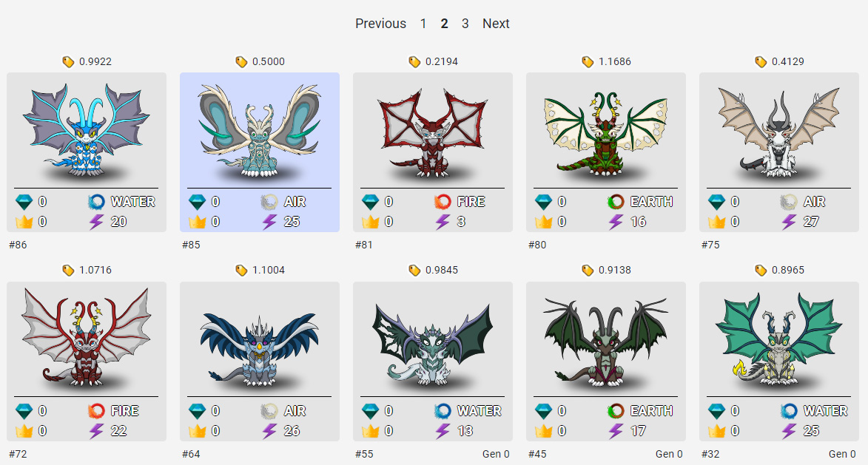Click the gold crown icon on dragon #72
Image resolution: width=868 pixels, height=465 pixels.
coord(24,431)
